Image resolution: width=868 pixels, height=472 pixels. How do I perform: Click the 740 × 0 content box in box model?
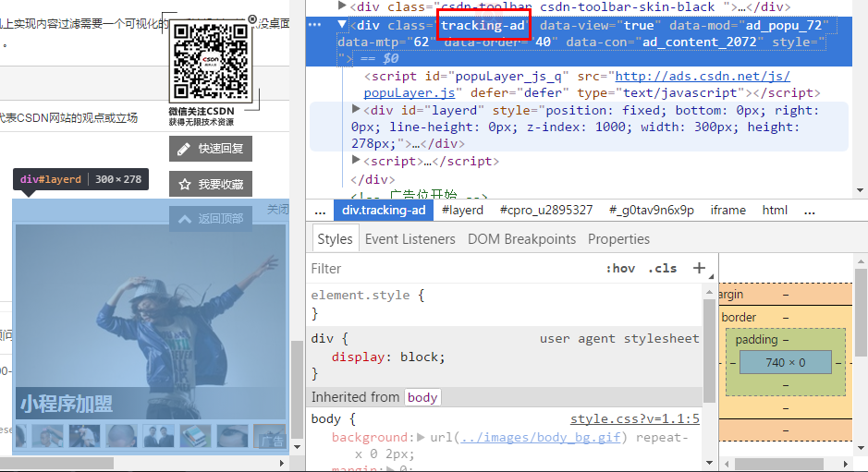[786, 362]
